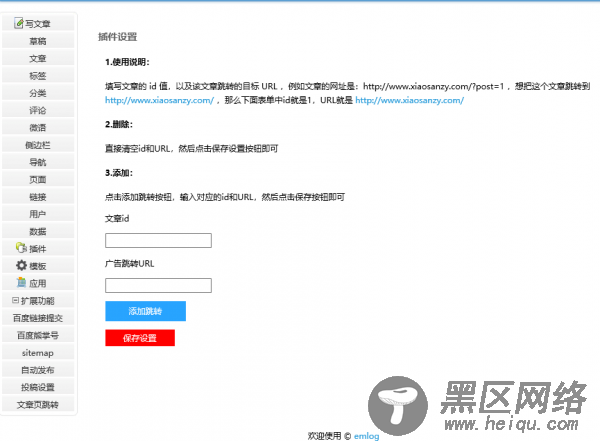Image resolution: width=600 pixels, height=441 pixels.
Task: Open the 模板 templates menu item
Action: click(x=38, y=266)
